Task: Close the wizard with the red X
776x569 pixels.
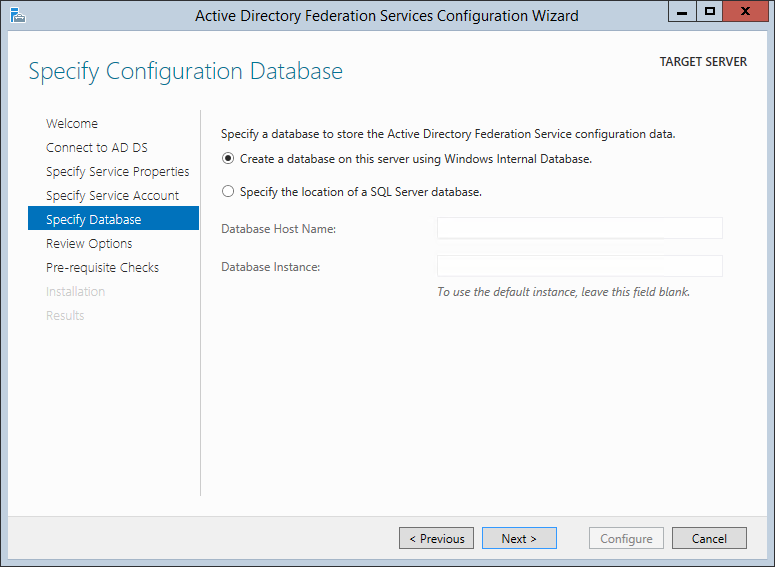Action: point(746,12)
